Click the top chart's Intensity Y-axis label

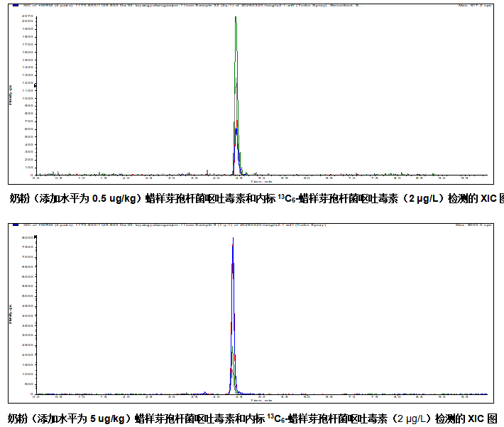click(10, 96)
